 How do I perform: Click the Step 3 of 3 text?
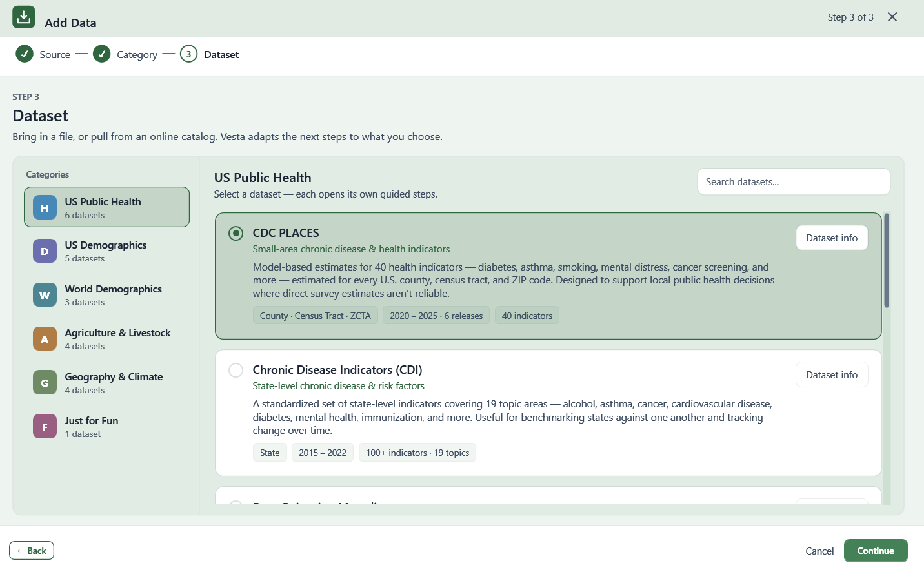point(850,17)
